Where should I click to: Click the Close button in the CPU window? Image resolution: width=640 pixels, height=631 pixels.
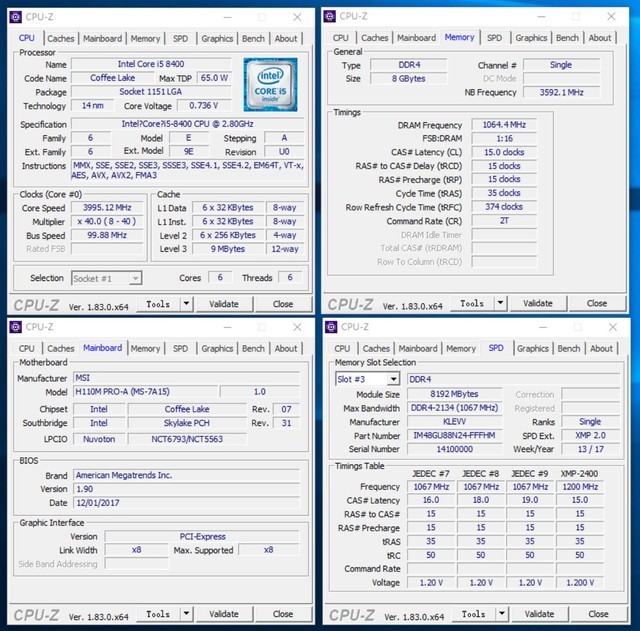pos(283,304)
